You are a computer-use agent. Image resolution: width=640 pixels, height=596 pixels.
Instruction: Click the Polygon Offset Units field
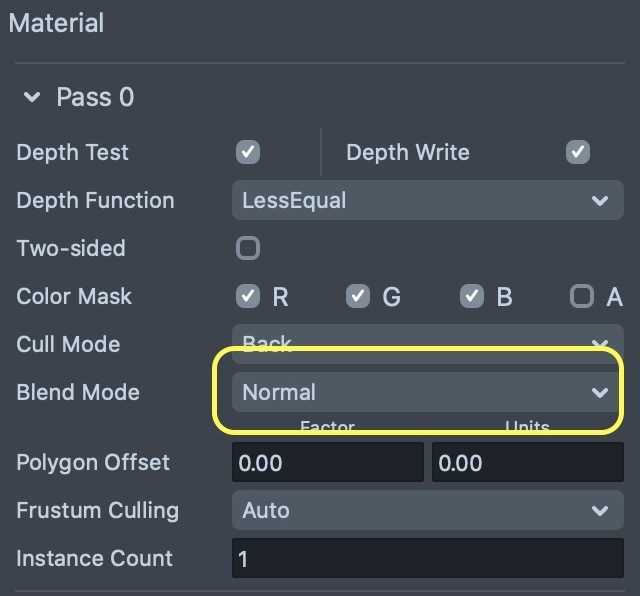527,463
